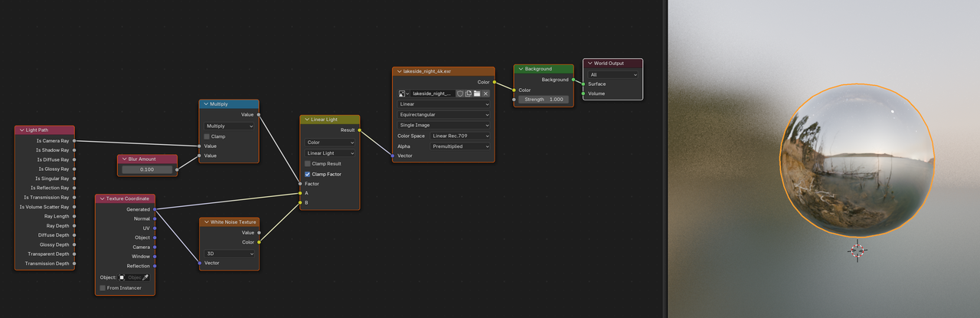Collapse the World Output node
Image resolution: width=980 pixels, height=318 pixels.
tap(590, 64)
